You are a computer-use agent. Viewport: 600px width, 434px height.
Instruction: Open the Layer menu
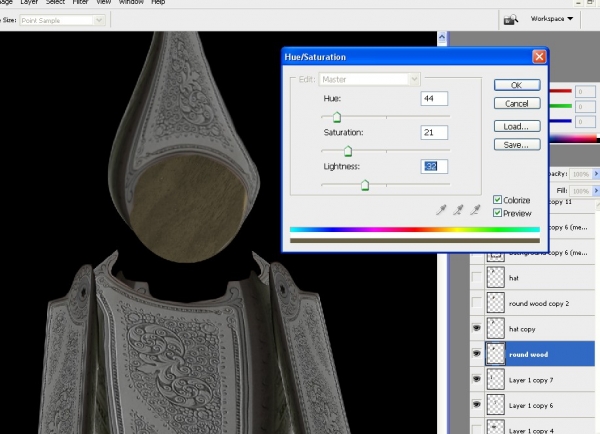[x=29, y=2]
